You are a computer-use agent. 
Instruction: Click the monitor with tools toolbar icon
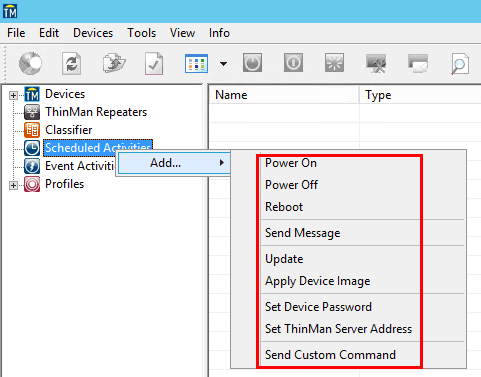pyautogui.click(x=376, y=63)
